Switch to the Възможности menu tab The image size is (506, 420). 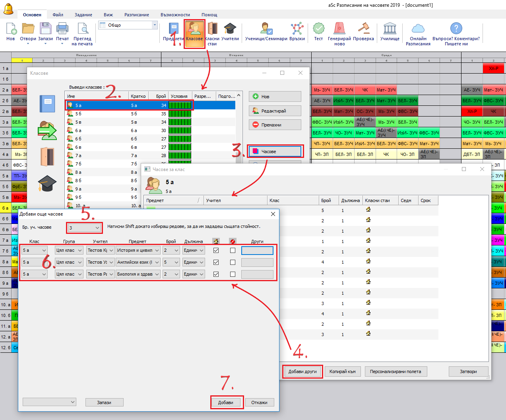175,15
